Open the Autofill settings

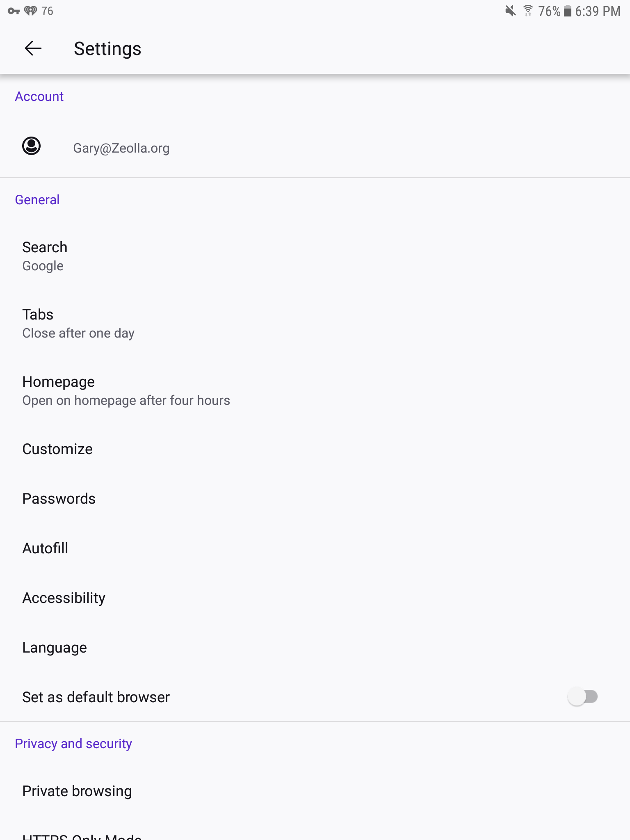(x=45, y=548)
